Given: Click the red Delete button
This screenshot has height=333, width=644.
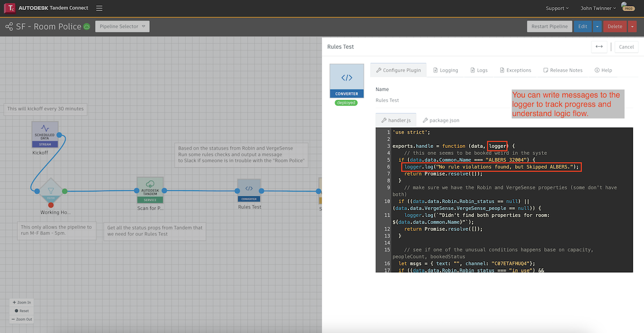Looking at the screenshot, I should point(615,26).
